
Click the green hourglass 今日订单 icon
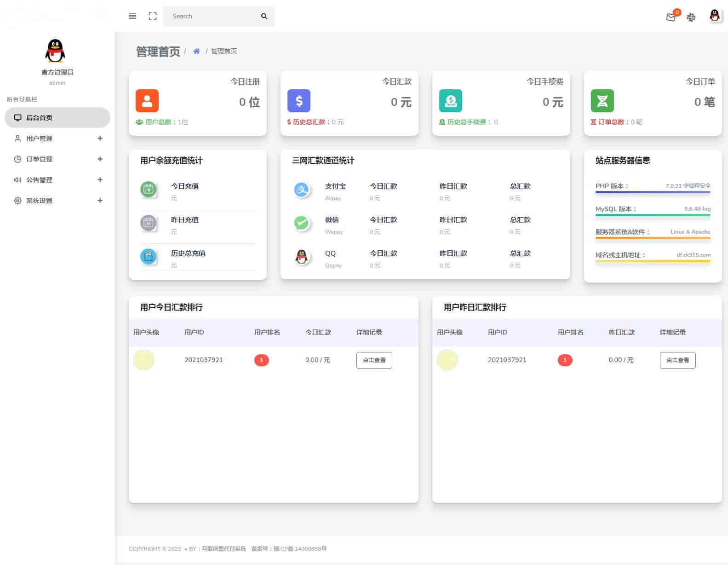click(602, 101)
